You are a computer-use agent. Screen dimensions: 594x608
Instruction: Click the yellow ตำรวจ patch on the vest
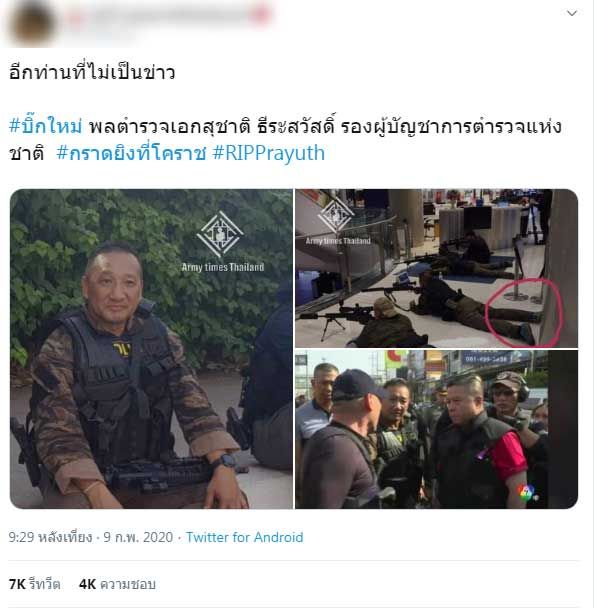click(122, 349)
